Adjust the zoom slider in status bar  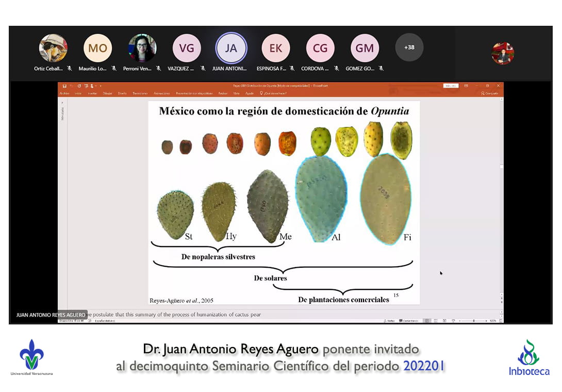[x=473, y=321]
